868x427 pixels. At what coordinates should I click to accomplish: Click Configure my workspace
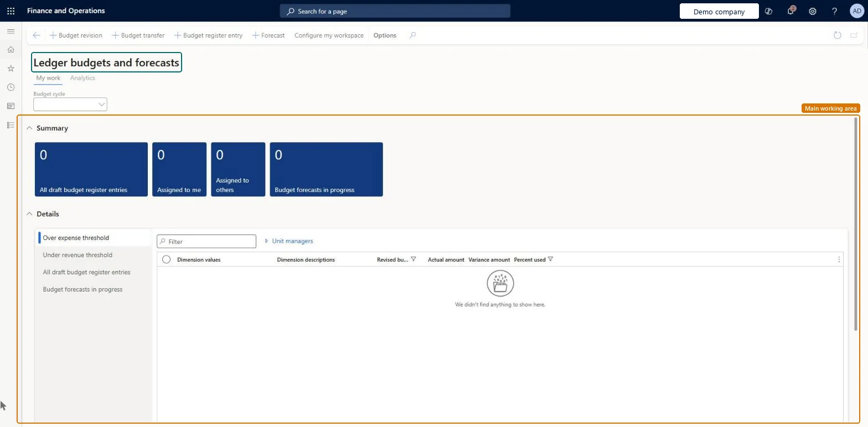329,35
